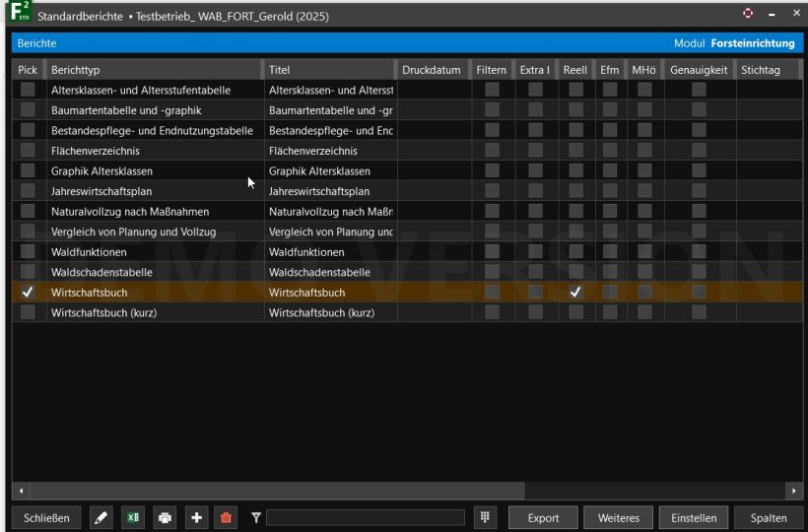
Task: Click the horizontal scrollbar right arrow
Action: [794, 490]
